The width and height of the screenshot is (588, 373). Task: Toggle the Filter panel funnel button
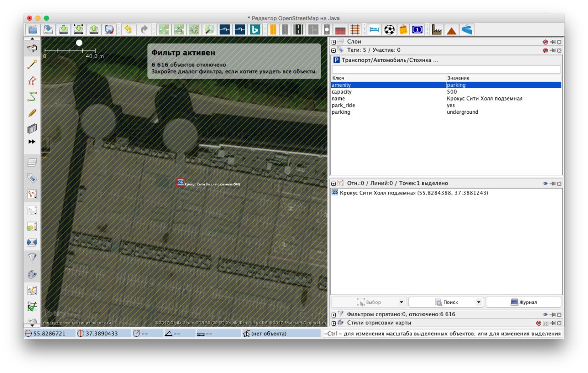click(x=32, y=258)
